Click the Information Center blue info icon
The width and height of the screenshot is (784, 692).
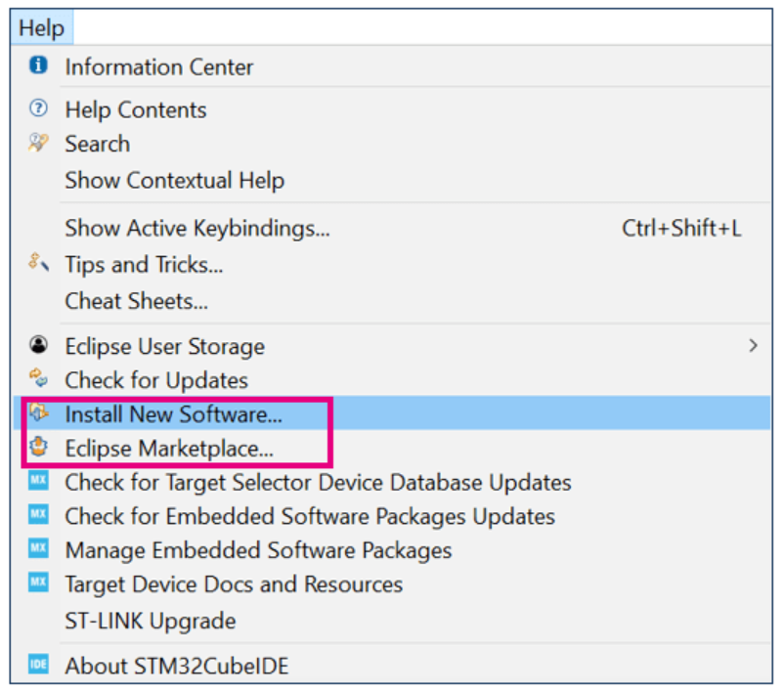click(x=38, y=65)
